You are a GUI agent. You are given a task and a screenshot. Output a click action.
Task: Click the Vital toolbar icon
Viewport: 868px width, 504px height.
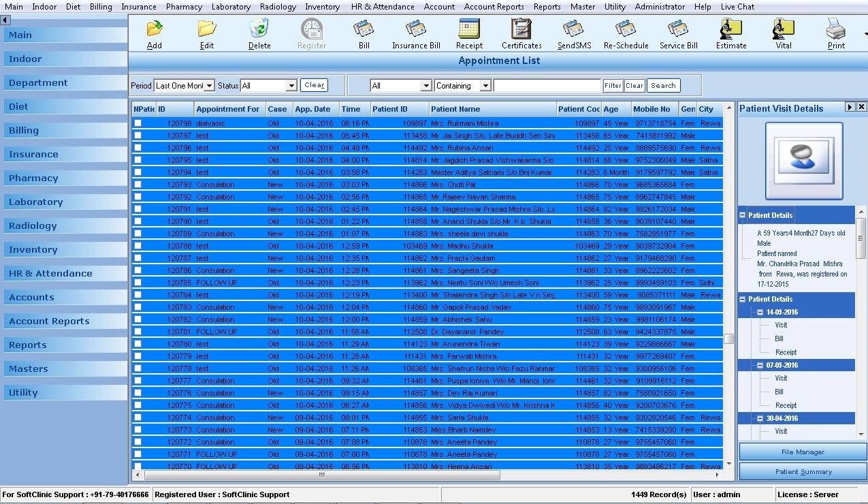click(x=784, y=30)
